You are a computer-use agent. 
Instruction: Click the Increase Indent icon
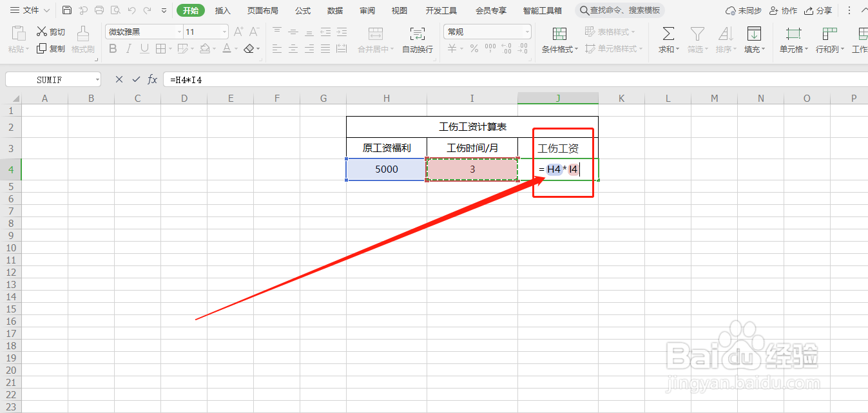pos(342,32)
